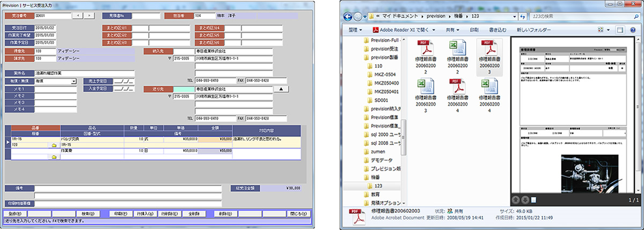Click the folder icon in the 123 row
The height and width of the screenshot is (230, 644).
54,145
